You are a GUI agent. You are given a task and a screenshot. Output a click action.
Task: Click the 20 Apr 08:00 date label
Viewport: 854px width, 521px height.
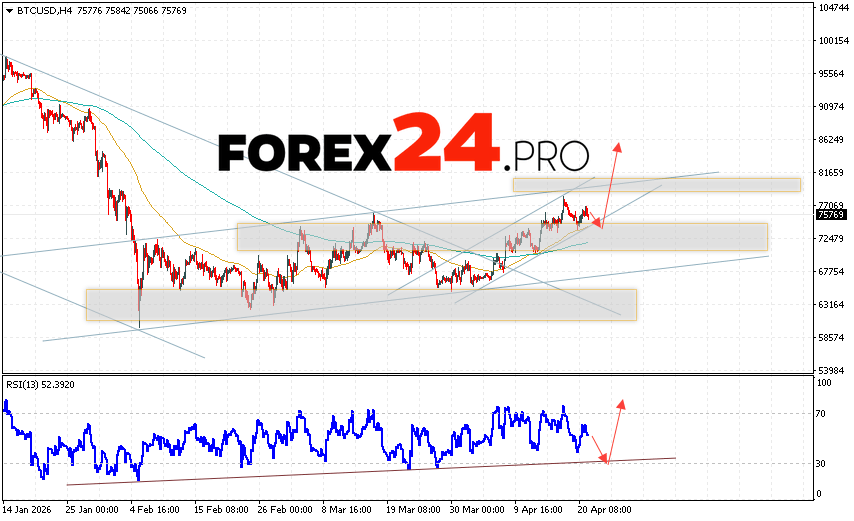pos(606,508)
